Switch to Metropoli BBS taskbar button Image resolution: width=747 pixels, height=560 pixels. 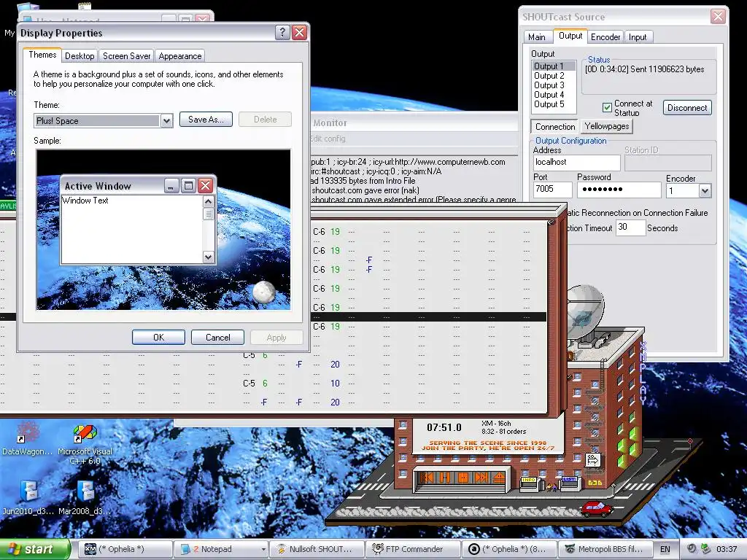pos(605,549)
